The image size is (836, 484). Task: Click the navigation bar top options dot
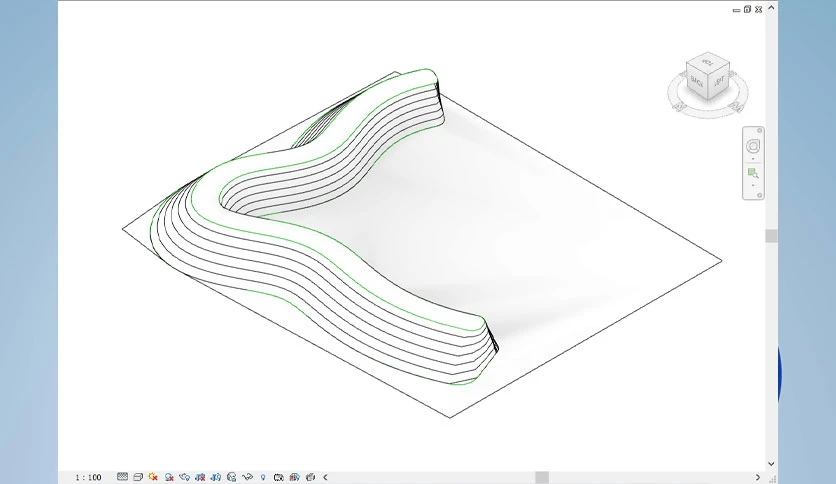tap(760, 131)
